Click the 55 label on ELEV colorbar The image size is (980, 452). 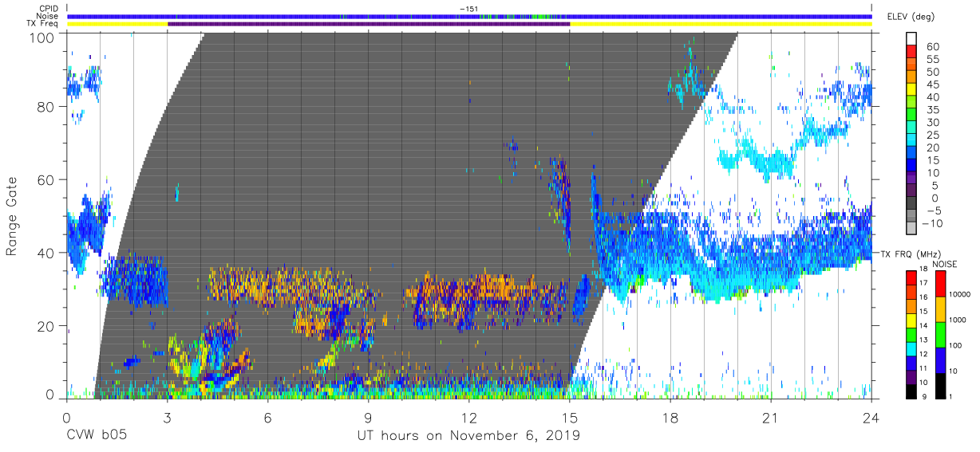(x=933, y=60)
